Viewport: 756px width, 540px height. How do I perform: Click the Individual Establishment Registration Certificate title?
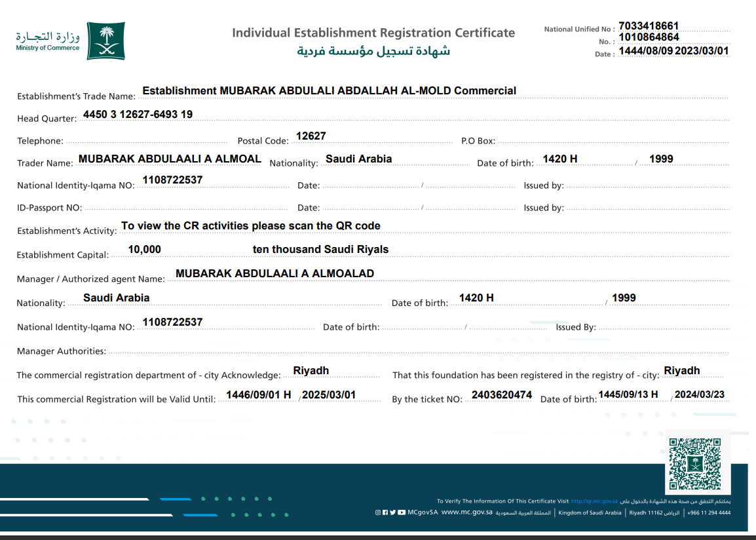coord(373,33)
